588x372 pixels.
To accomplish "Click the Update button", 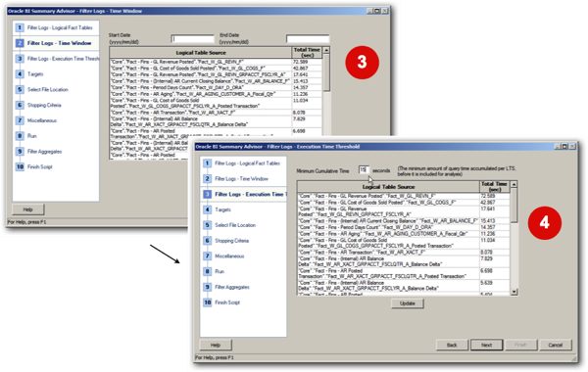I will point(408,303).
